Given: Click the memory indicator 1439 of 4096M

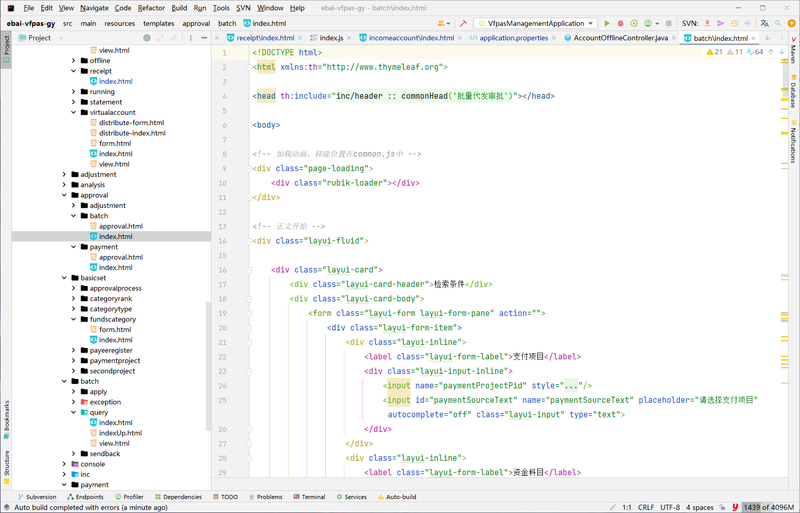Looking at the screenshot, I should tap(767, 507).
